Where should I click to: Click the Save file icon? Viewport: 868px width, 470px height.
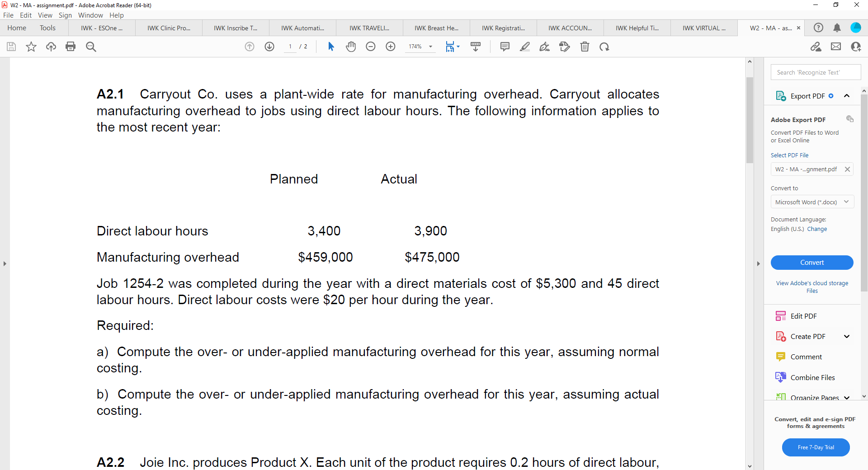(x=11, y=47)
